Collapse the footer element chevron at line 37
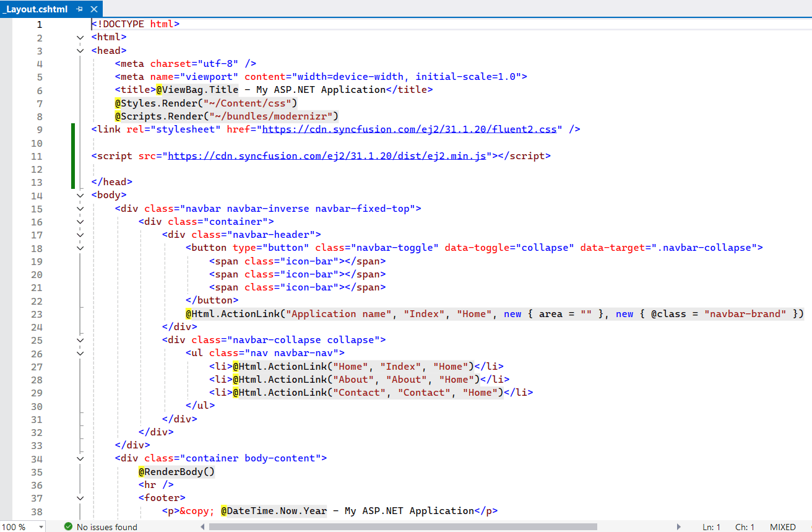Image resolution: width=812 pixels, height=532 pixels. pyautogui.click(x=80, y=497)
